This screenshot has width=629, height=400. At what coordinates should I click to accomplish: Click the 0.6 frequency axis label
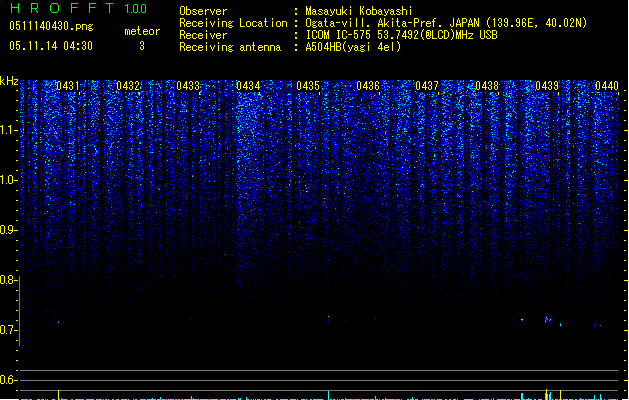tap(8, 380)
